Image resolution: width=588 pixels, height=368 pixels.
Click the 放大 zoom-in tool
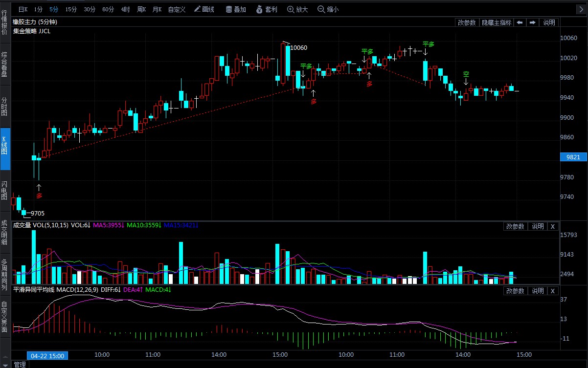[297, 9]
